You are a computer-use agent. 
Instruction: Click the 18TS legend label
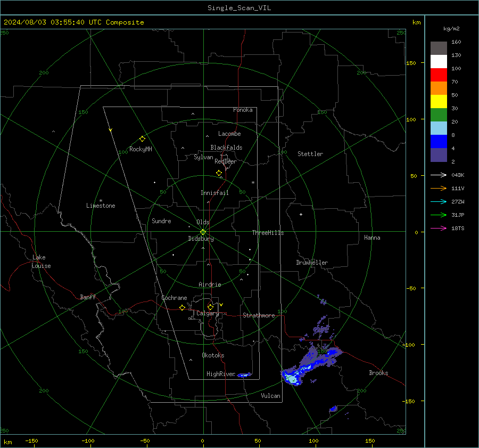coord(458,228)
